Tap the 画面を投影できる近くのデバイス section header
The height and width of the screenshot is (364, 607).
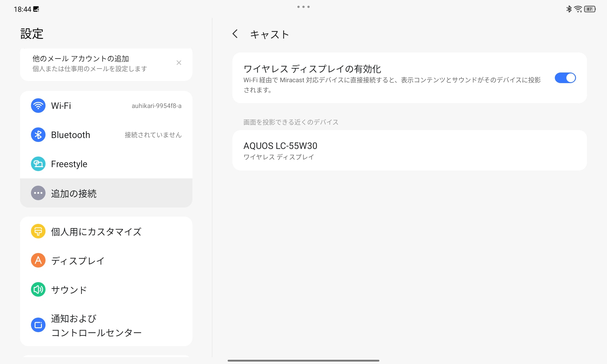[x=291, y=122]
